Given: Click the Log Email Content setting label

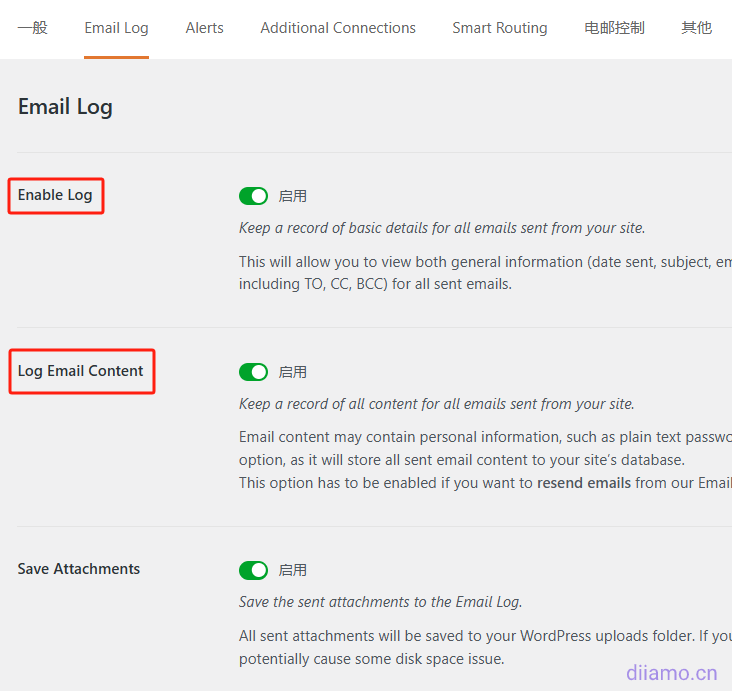Looking at the screenshot, I should tap(81, 371).
